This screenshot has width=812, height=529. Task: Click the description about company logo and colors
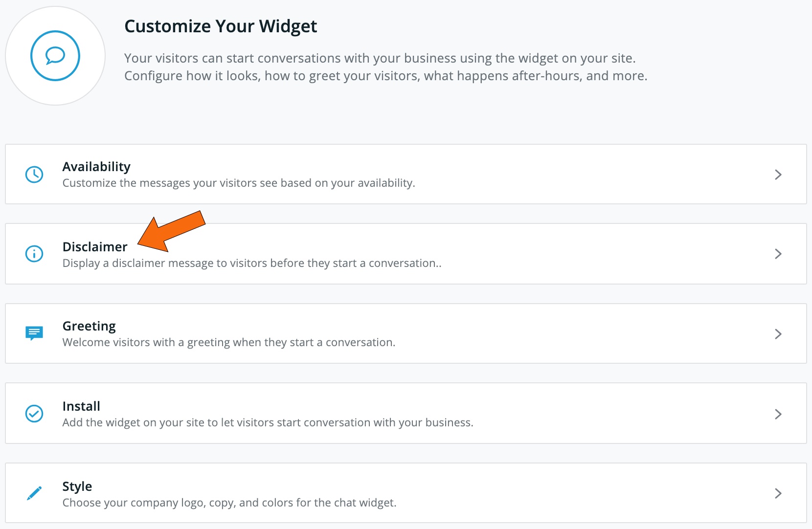click(229, 503)
